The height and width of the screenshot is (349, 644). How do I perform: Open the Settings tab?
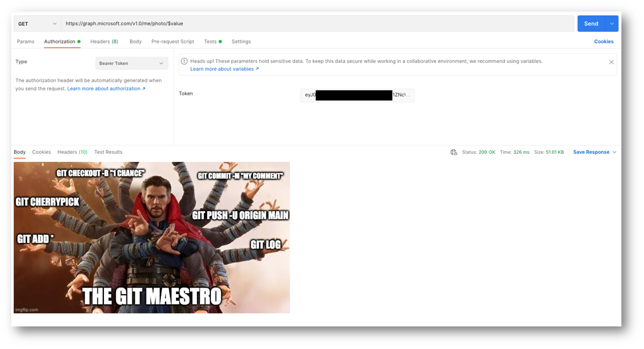tap(241, 41)
